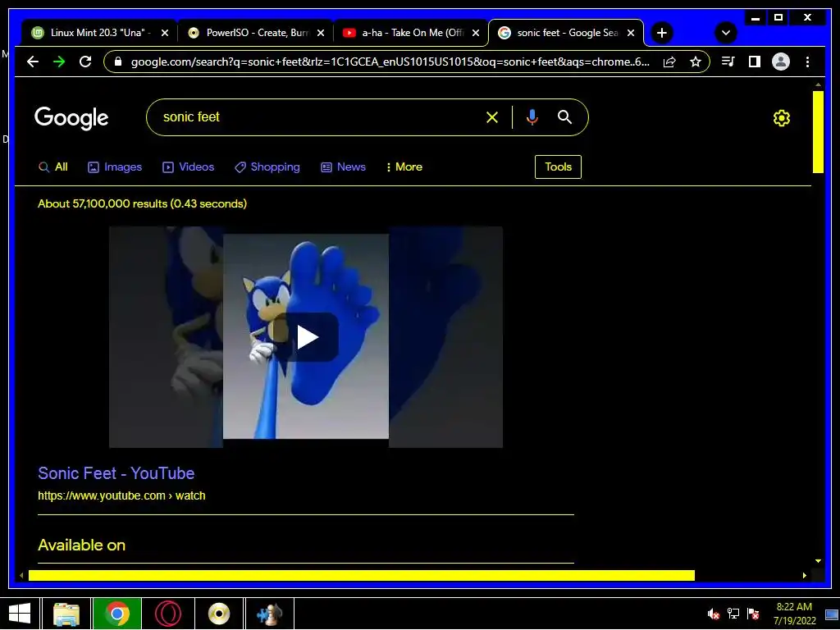Close the a-ha Take On Me tab
This screenshot has width=840, height=630.
coord(476,33)
